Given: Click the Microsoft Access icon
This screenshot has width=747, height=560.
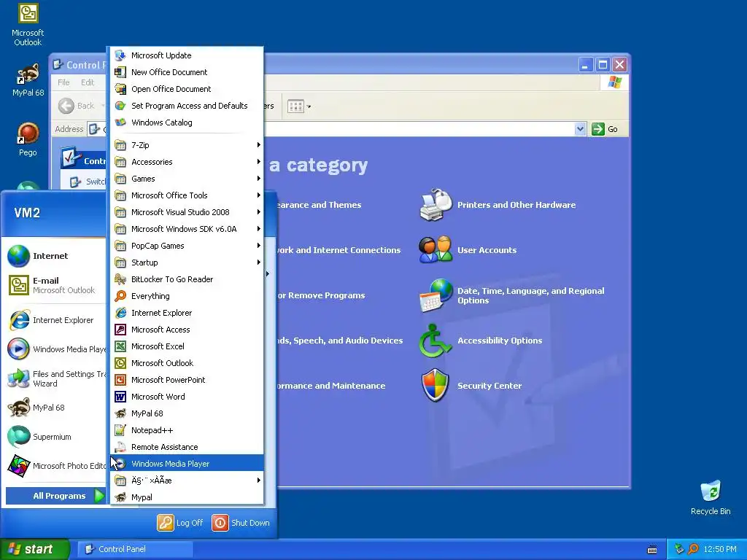Looking at the screenshot, I should [x=120, y=330].
